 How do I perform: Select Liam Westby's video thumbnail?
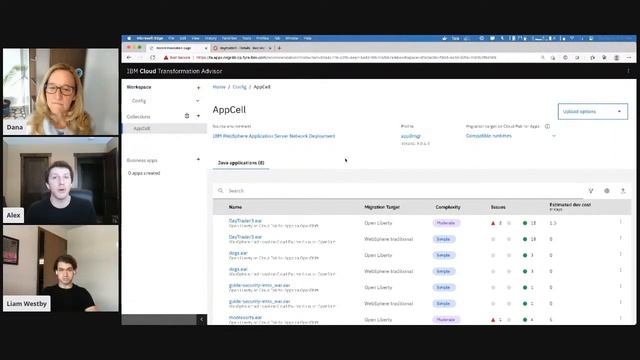60,269
